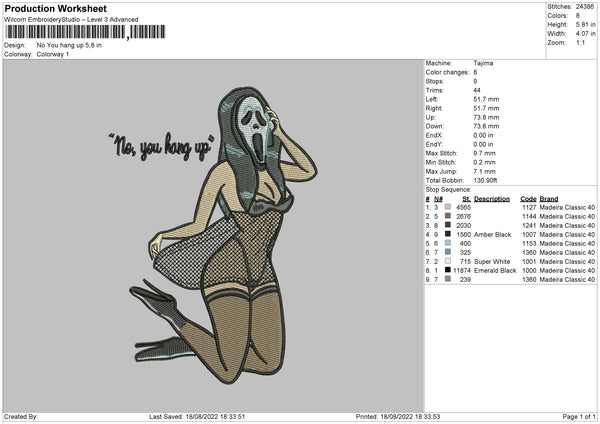The image size is (600, 424).
Task: Select the stitch count 2030 cell
Action: [x=464, y=226]
